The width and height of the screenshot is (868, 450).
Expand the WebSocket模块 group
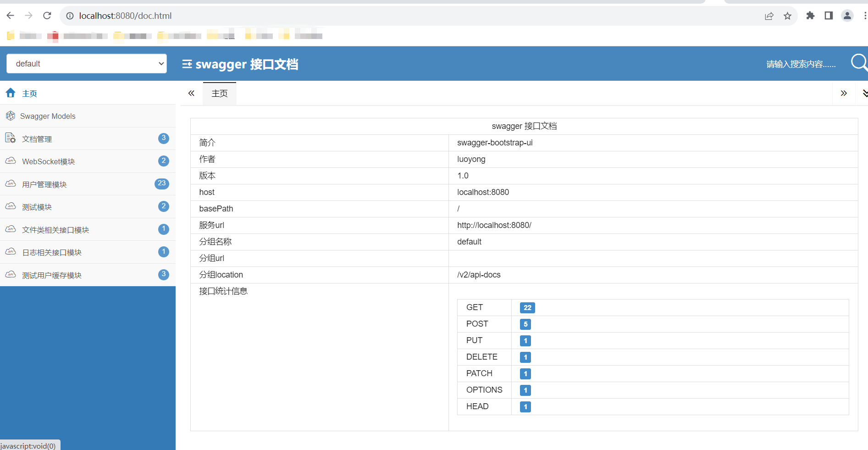pos(88,161)
